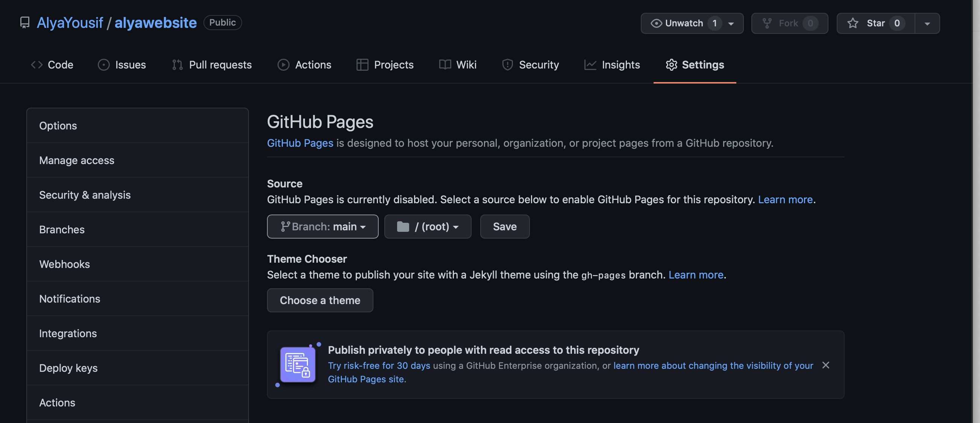Open the AlyaYousif user profile link
980x423 pixels.
point(70,23)
